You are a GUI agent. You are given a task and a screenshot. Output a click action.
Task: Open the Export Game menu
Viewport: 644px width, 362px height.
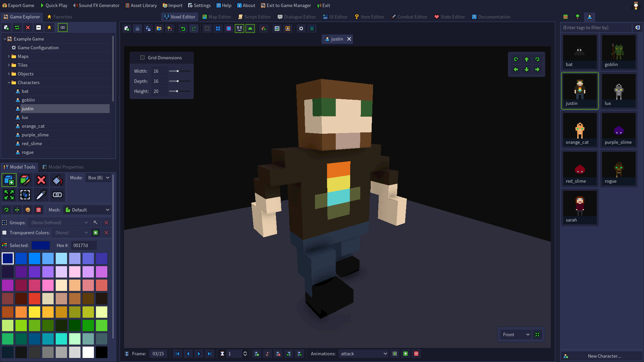point(18,5)
